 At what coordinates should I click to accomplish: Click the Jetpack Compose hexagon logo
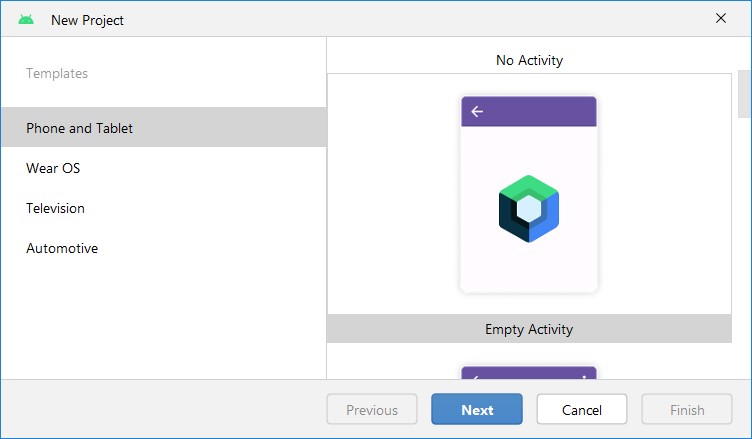coord(529,209)
